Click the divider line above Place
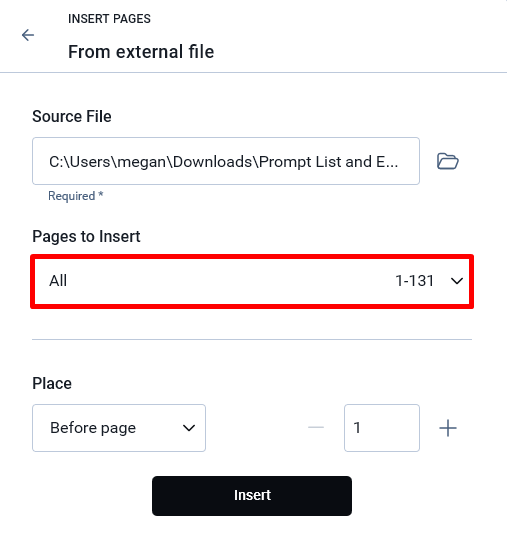This screenshot has height=546, width=507. click(x=252, y=339)
